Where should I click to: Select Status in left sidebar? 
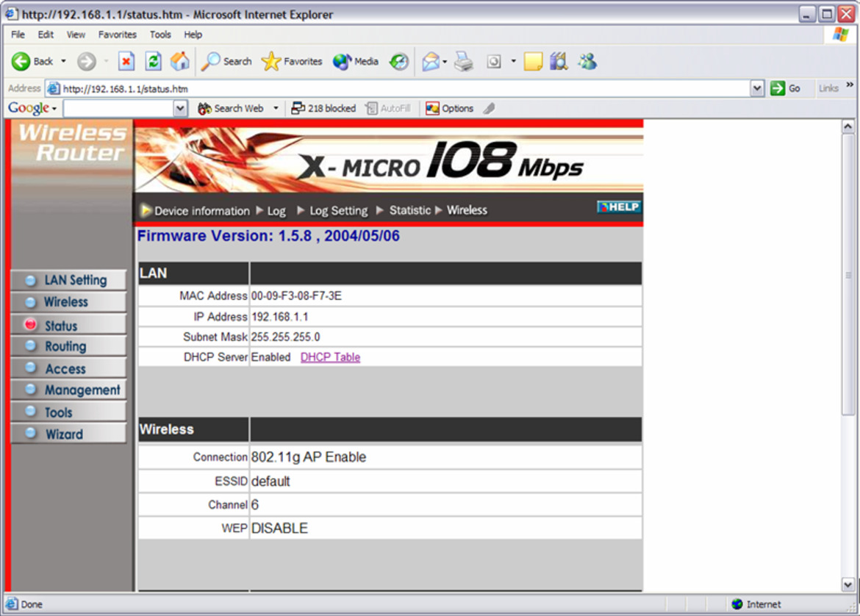tap(68, 325)
